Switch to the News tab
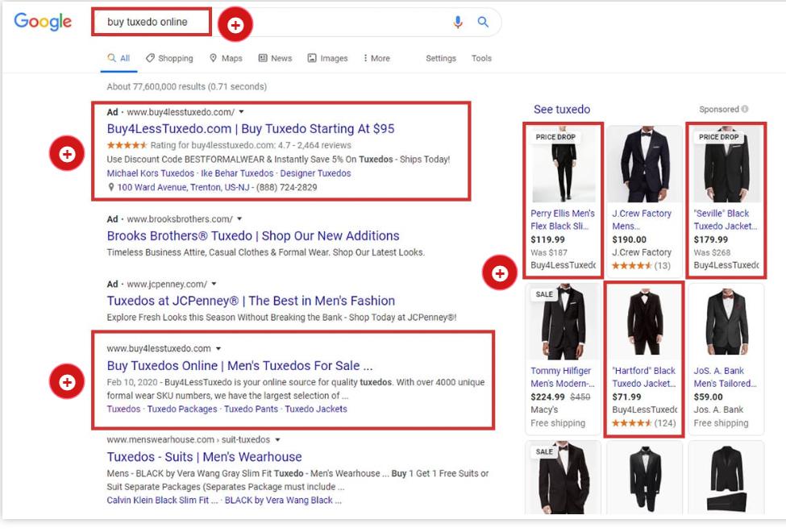 pyautogui.click(x=275, y=58)
